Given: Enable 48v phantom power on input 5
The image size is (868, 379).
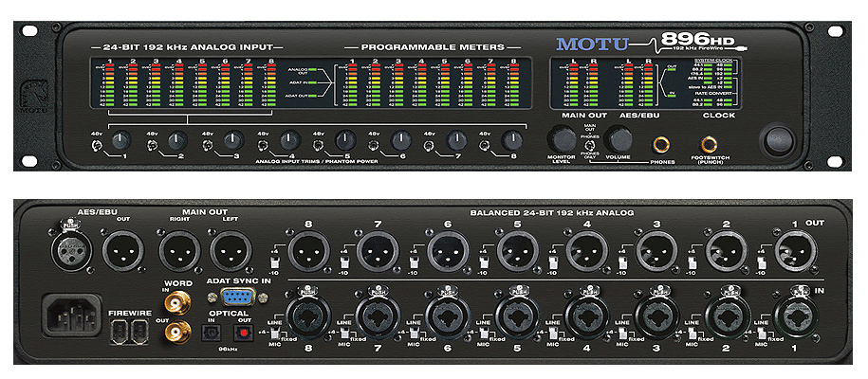Looking at the screenshot, I should coord(319,146).
